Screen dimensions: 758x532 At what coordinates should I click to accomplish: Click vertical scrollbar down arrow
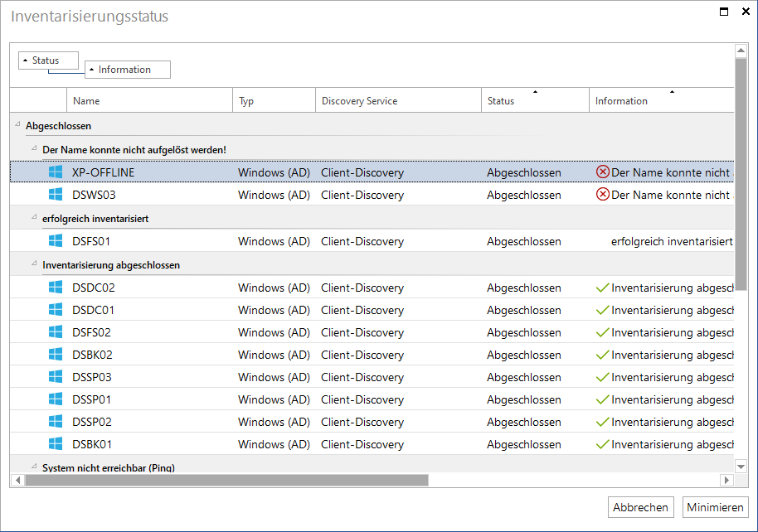click(x=741, y=467)
